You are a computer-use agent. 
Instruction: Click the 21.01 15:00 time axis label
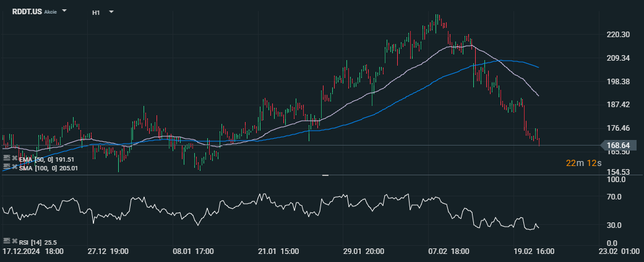point(278,251)
